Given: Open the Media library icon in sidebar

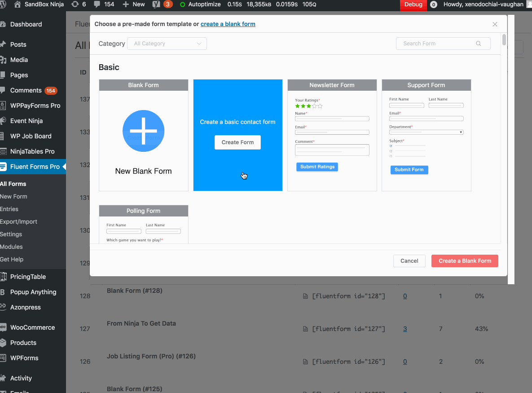Looking at the screenshot, I should (x=6, y=59).
